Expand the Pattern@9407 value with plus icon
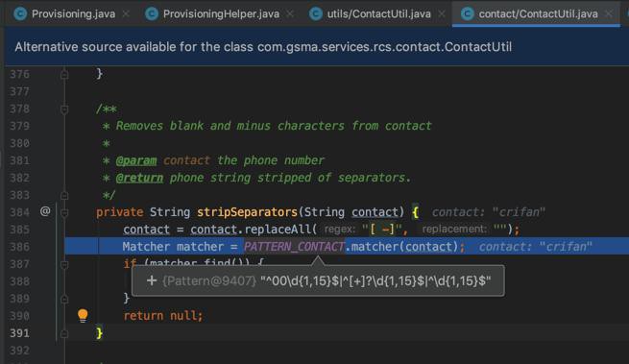This screenshot has height=364, width=629. tap(152, 280)
